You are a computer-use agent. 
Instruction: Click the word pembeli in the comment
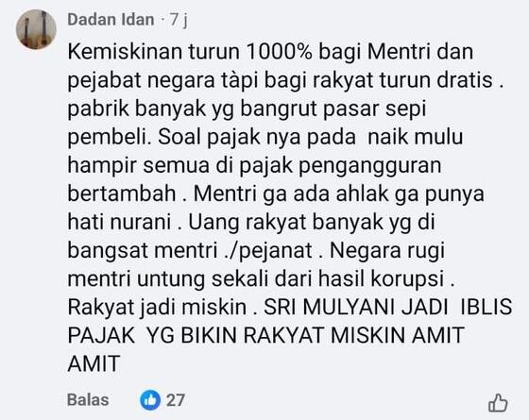[x=109, y=138]
